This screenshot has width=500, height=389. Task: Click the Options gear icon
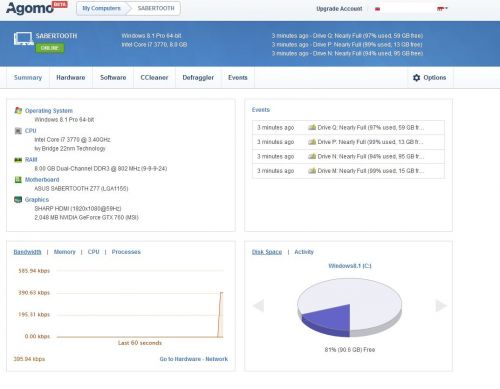[416, 78]
